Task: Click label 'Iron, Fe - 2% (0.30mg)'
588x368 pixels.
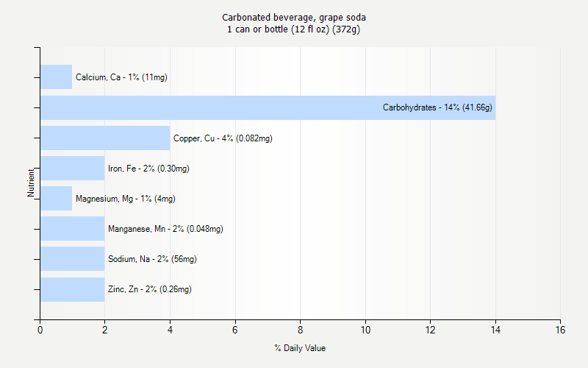Action: [148, 169]
